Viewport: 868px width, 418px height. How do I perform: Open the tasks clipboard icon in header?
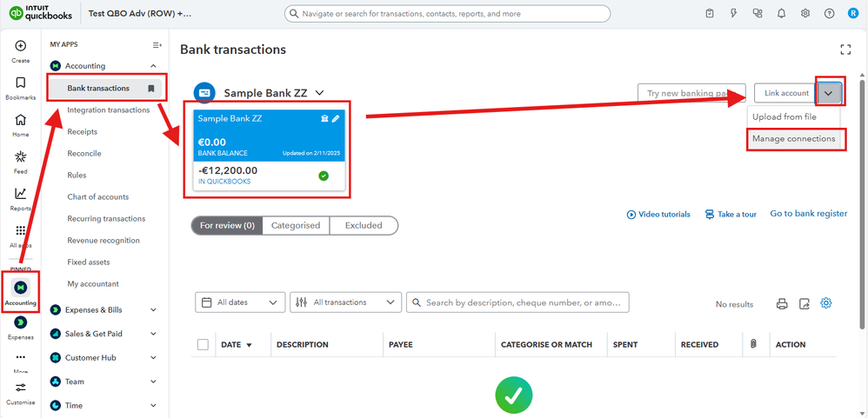[710, 14]
